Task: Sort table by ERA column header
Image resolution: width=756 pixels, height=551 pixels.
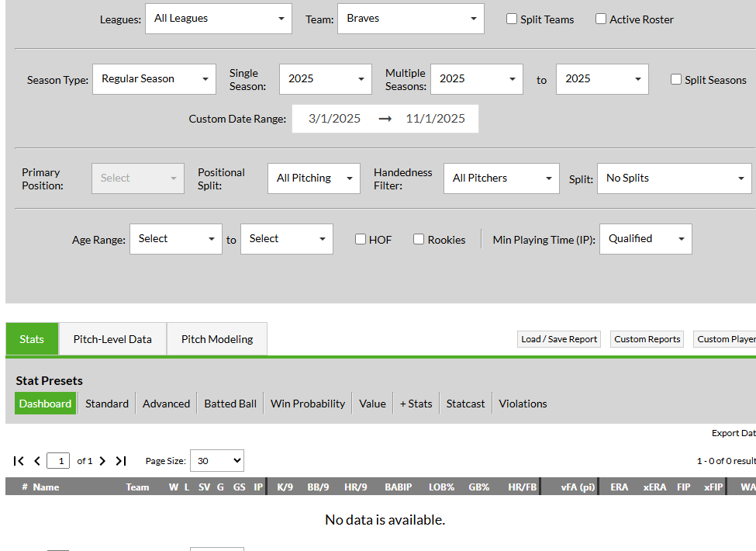Action: 619,487
